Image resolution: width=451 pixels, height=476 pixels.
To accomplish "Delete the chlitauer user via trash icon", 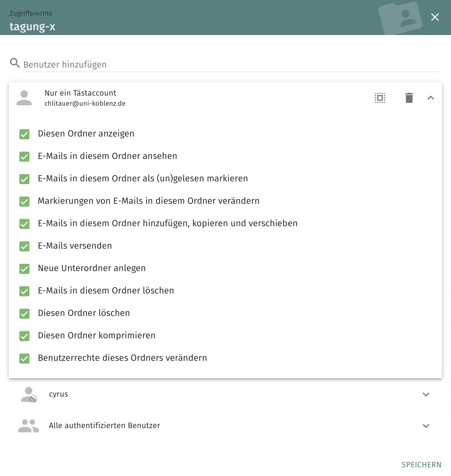I will click(x=409, y=98).
